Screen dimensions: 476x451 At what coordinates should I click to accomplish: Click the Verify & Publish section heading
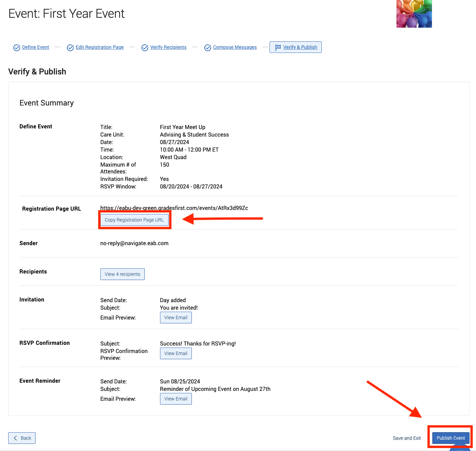pos(37,72)
